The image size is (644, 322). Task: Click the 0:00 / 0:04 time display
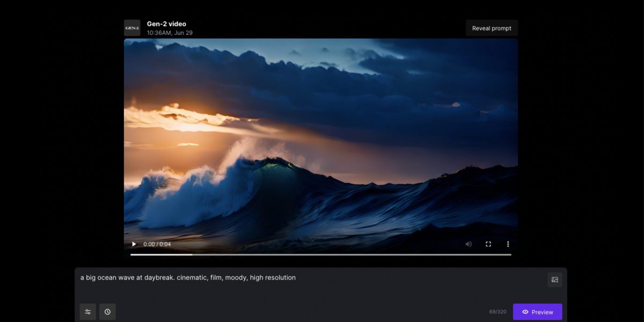pyautogui.click(x=157, y=244)
